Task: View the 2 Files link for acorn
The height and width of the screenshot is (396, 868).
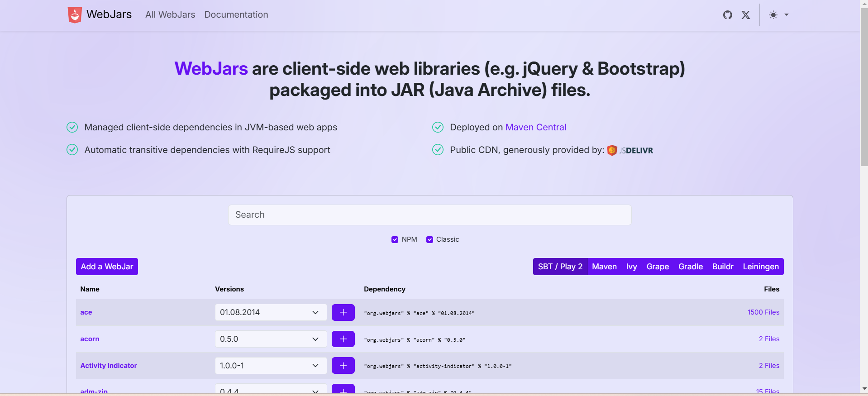Action: coord(769,339)
